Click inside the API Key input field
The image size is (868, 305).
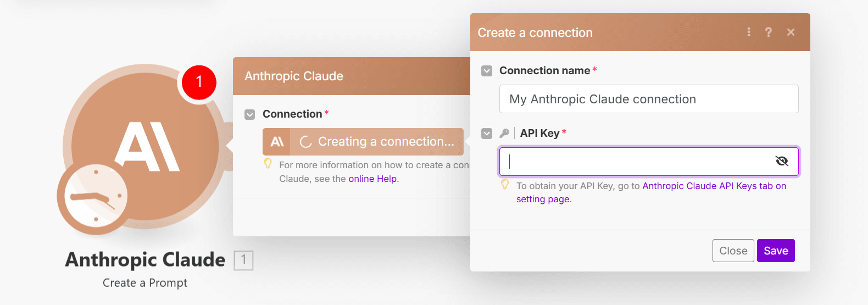click(x=637, y=162)
